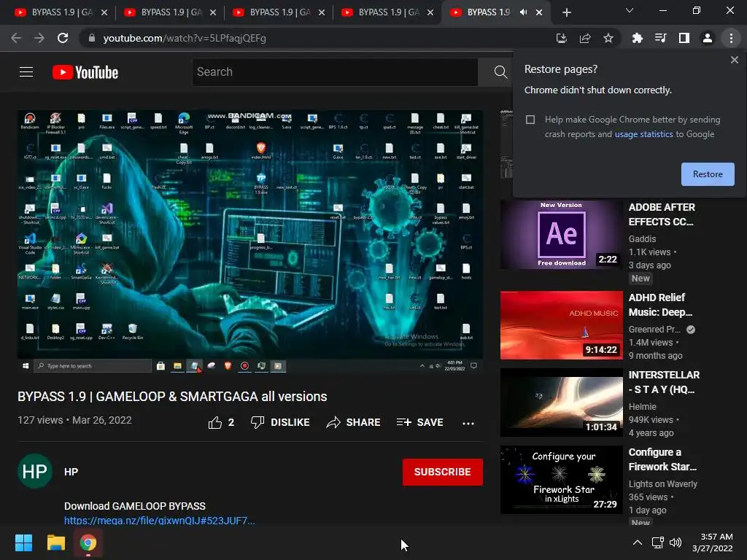Open the media controls icon in toolbar
The width and height of the screenshot is (747, 560).
(660, 38)
